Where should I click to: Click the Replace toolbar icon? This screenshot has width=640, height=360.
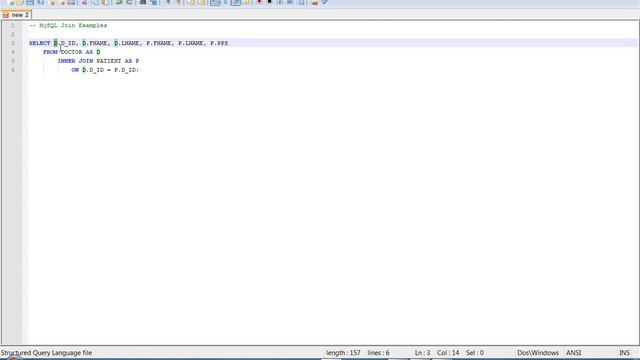[153, 2]
